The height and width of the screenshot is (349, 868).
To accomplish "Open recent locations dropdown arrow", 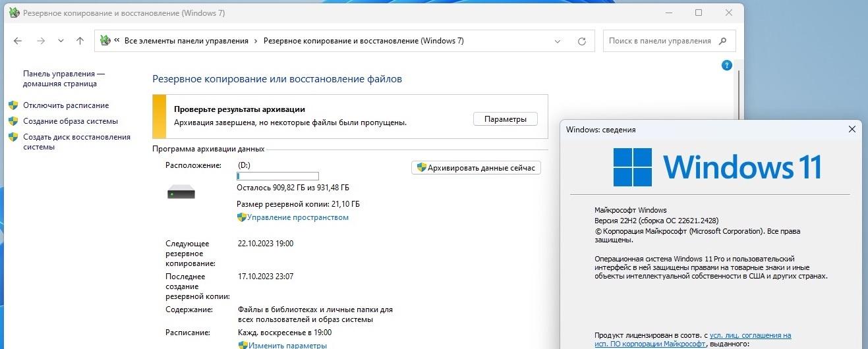I will pyautogui.click(x=61, y=41).
